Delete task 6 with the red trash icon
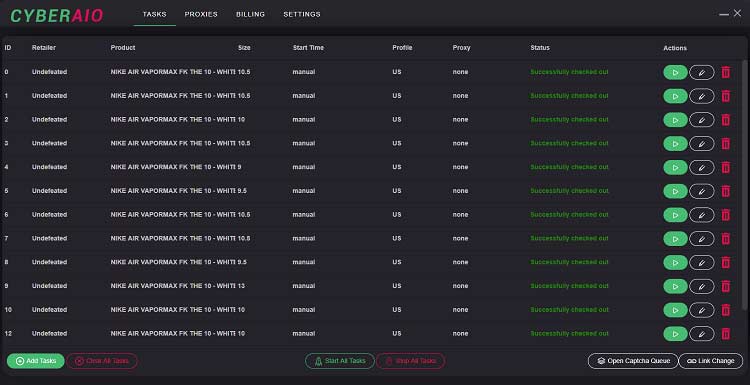 [x=726, y=215]
